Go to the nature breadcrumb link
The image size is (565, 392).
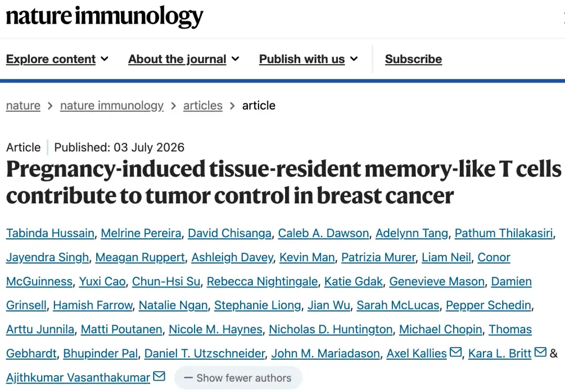point(23,106)
